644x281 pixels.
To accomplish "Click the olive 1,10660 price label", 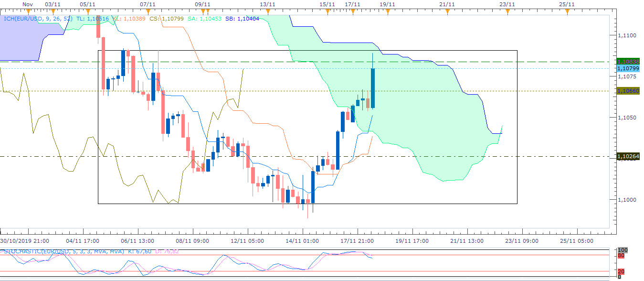I will [628, 91].
